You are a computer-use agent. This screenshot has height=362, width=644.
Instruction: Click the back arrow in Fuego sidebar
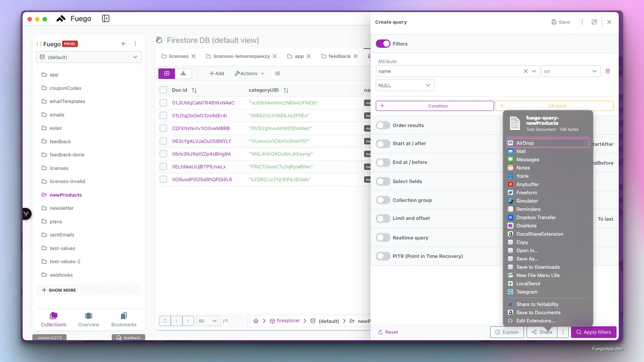(x=124, y=44)
